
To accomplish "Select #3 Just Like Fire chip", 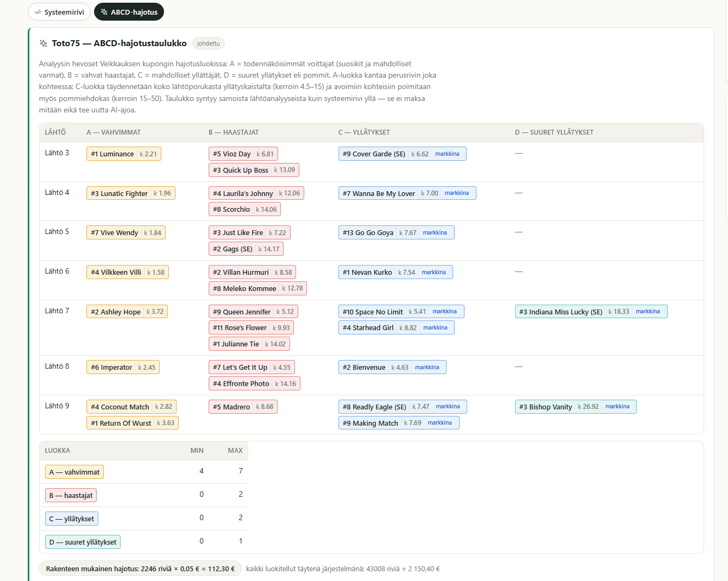I will [x=249, y=232].
